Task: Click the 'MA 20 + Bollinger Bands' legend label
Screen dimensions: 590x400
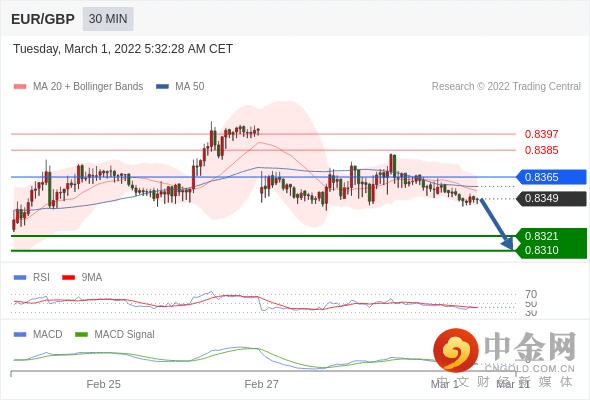Action: tap(88, 87)
